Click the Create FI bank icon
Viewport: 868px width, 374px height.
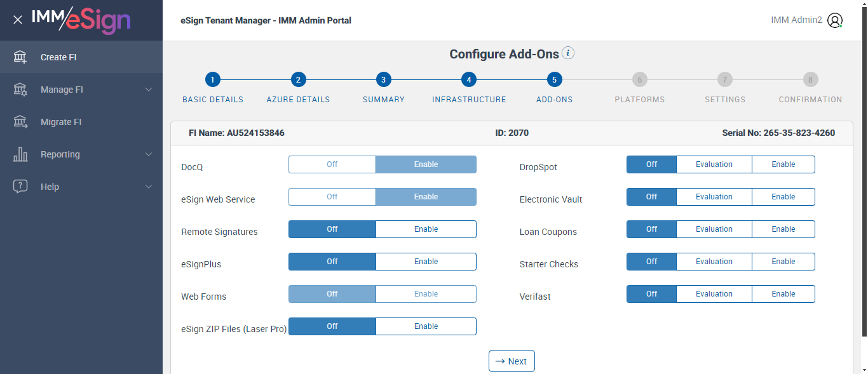click(x=20, y=57)
